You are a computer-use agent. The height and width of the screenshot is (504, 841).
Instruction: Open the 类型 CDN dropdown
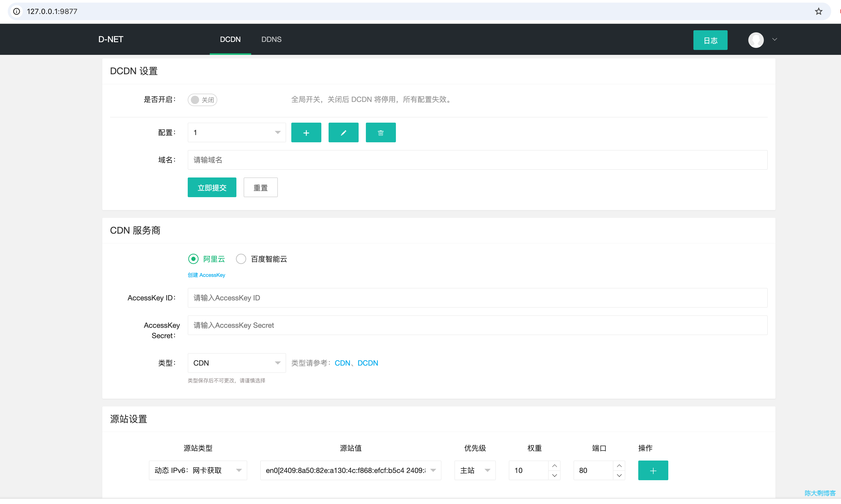tap(236, 363)
